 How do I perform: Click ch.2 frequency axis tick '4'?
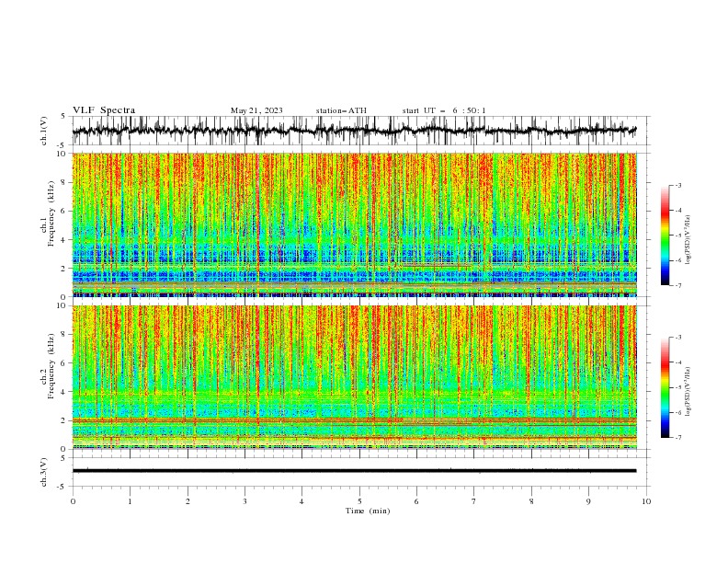(65, 392)
